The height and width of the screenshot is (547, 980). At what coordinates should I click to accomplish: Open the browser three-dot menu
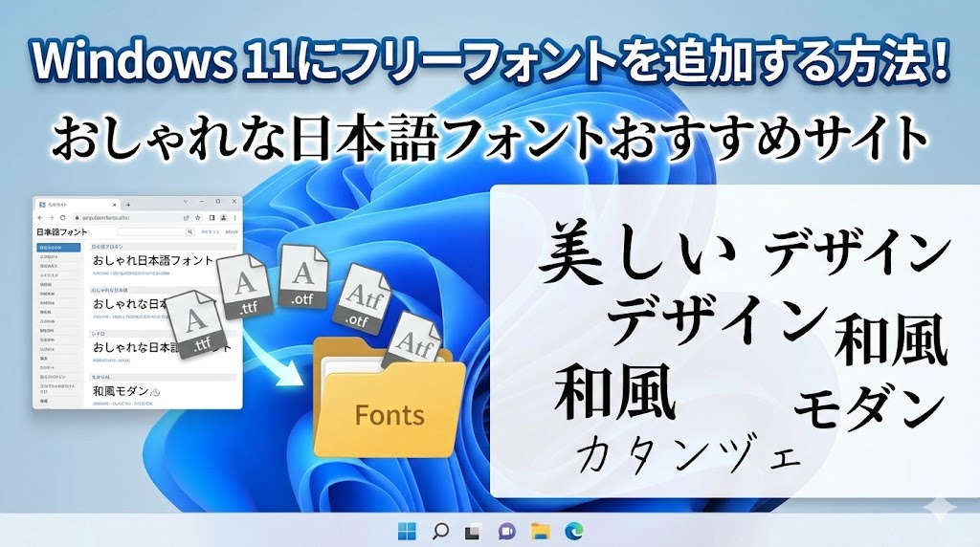(236, 218)
